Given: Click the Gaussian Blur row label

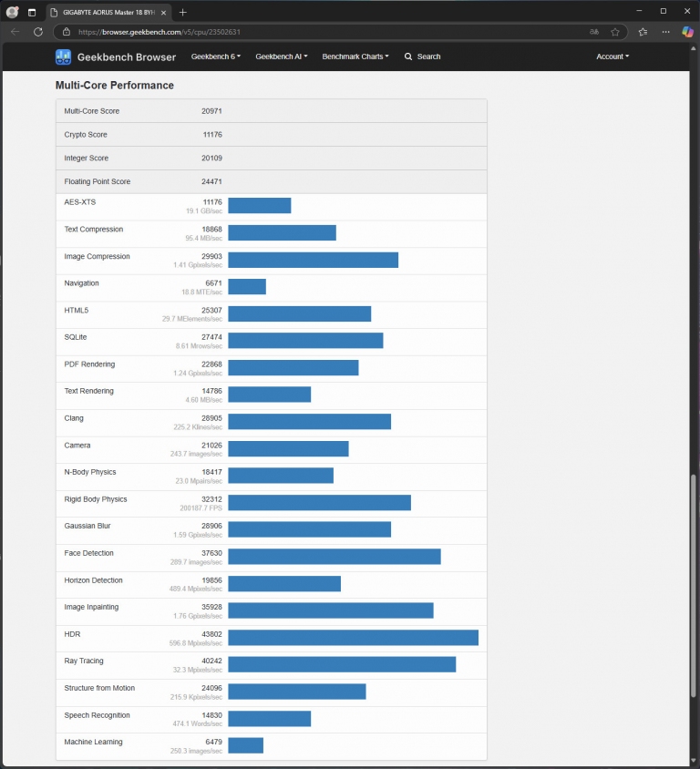Looking at the screenshot, I should point(87,526).
